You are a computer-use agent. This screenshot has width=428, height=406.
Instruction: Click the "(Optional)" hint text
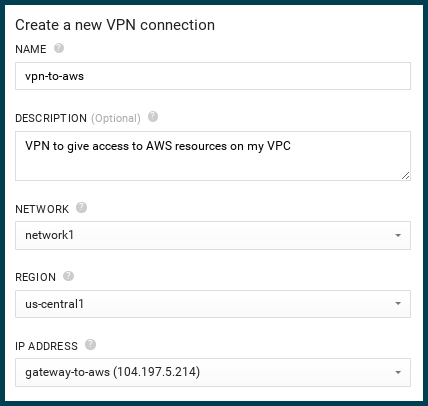(116, 118)
